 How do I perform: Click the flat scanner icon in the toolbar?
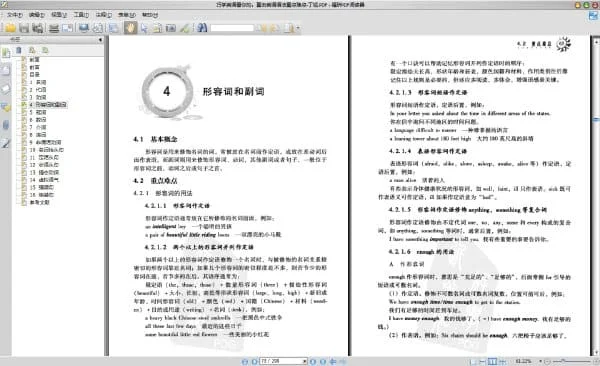54,28
